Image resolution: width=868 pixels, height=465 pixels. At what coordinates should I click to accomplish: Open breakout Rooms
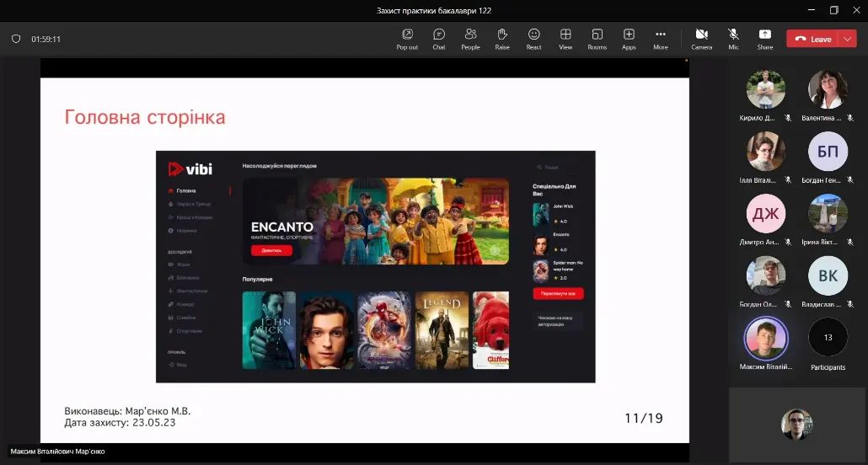pos(597,38)
